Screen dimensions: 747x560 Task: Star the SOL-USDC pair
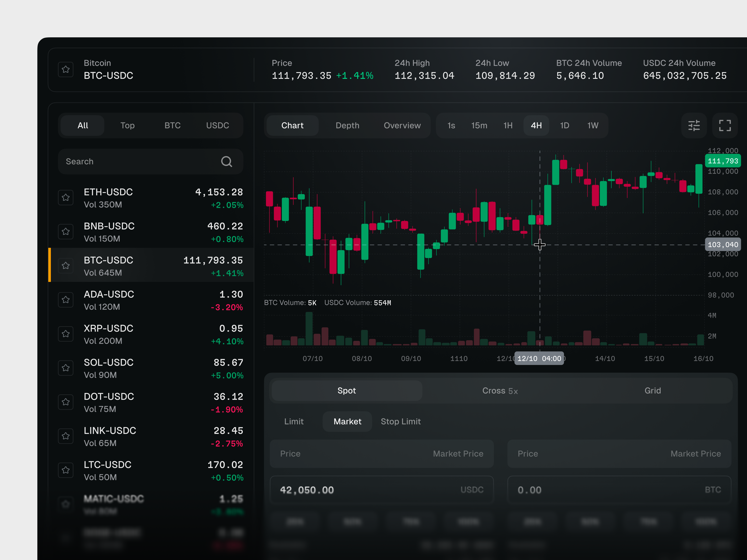(x=66, y=368)
